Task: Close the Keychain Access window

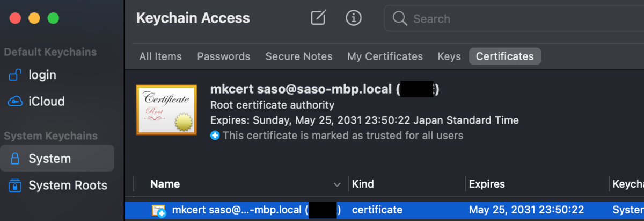Action: [x=15, y=18]
